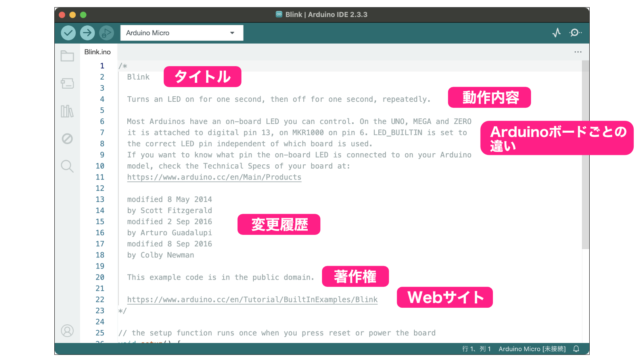Open the Library Manager panel
The image size is (644, 362).
coord(67,111)
